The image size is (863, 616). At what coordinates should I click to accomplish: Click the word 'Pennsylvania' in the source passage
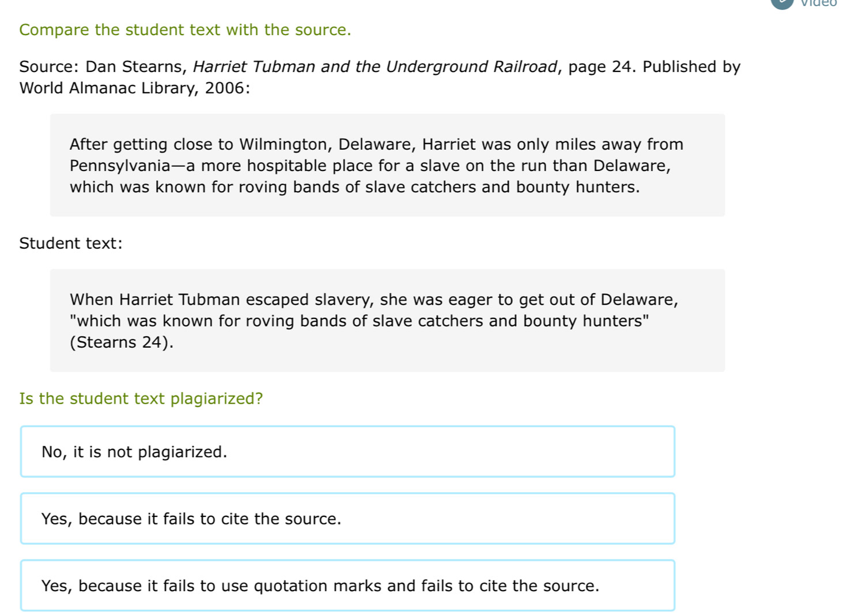120,166
